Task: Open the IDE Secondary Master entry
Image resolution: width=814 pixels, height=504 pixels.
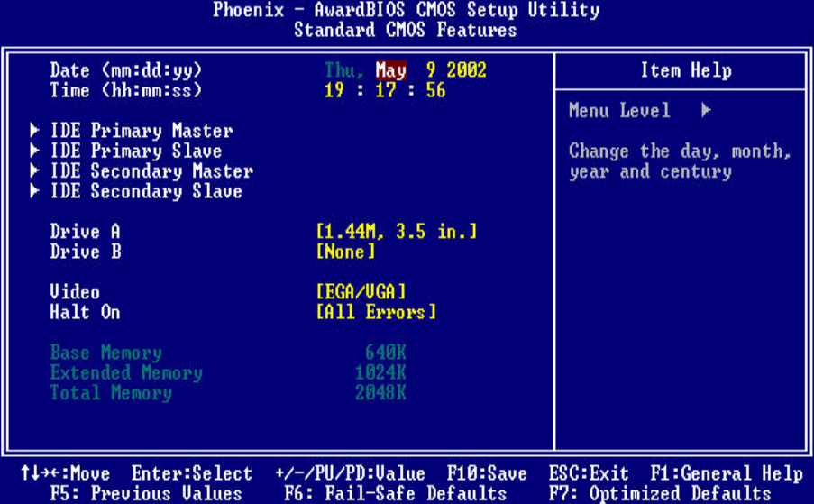Action: tap(151, 171)
